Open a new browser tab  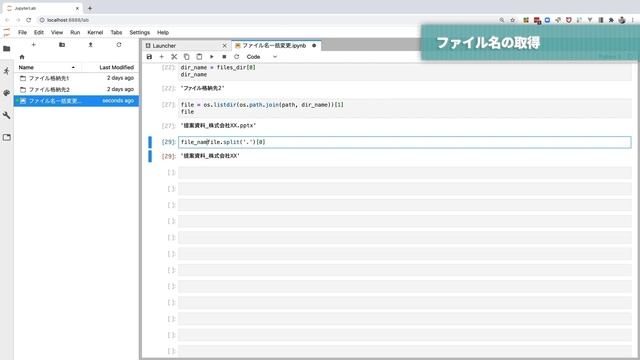(x=90, y=8)
